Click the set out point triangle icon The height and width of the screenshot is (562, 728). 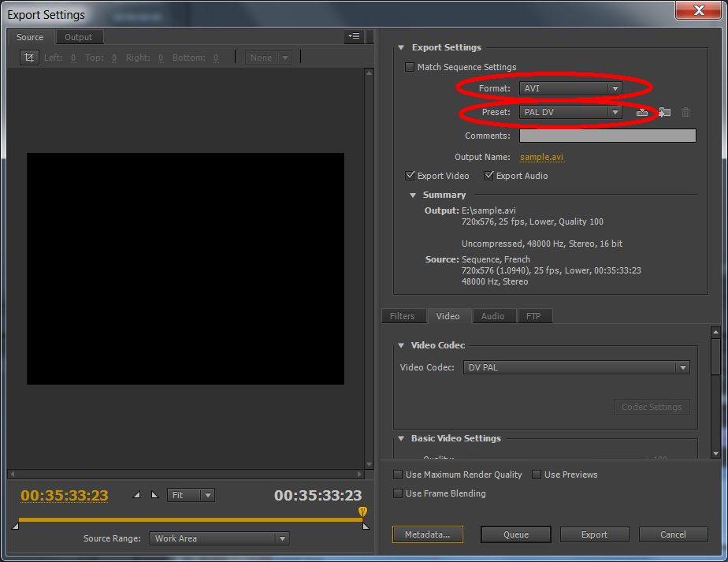pyautogui.click(x=155, y=495)
